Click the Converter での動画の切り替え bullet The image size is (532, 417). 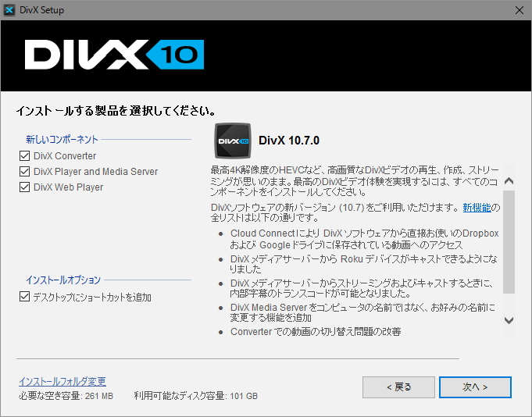coord(316,332)
